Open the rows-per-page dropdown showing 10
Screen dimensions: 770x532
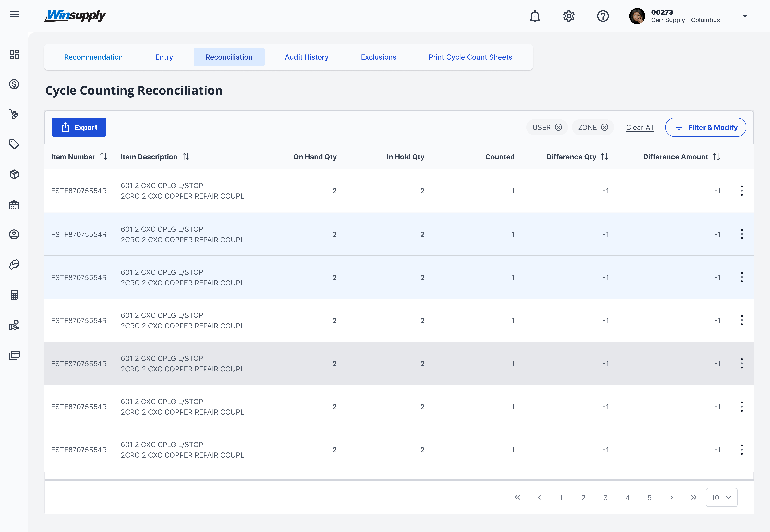[721, 497]
